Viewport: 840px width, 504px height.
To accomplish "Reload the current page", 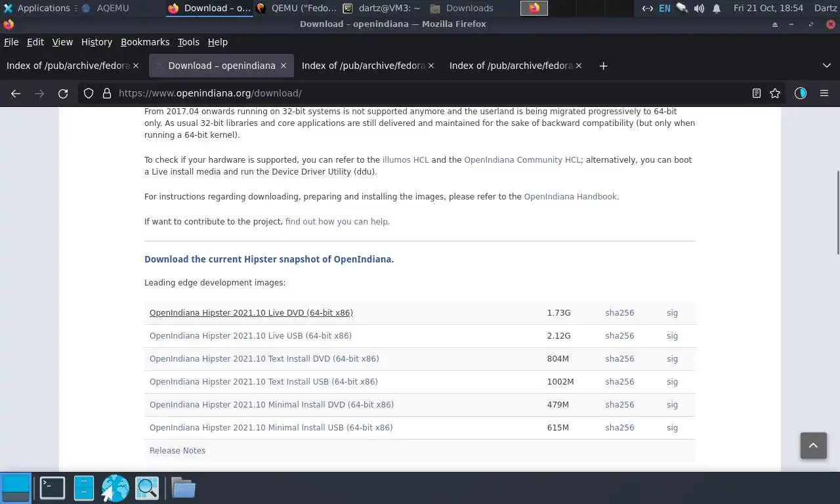I will (x=63, y=93).
